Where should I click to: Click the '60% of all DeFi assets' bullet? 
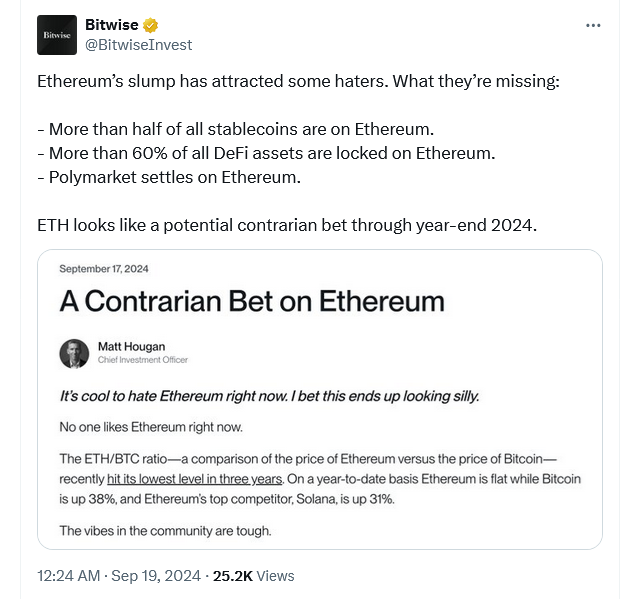tap(266, 153)
